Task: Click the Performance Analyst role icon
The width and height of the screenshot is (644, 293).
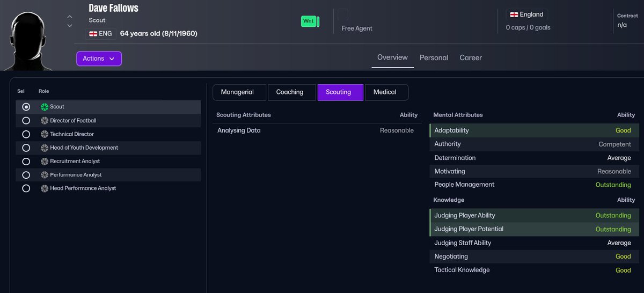Action: [x=45, y=175]
